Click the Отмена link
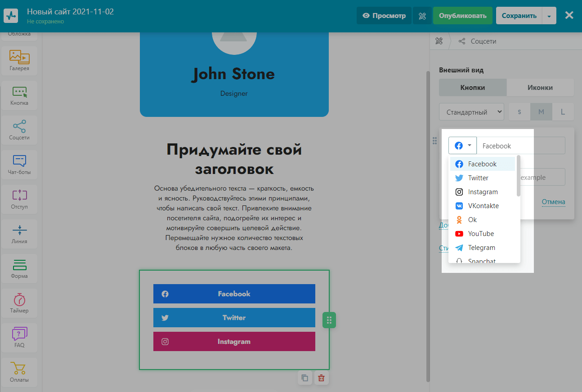This screenshot has width=582, height=392. tap(553, 202)
